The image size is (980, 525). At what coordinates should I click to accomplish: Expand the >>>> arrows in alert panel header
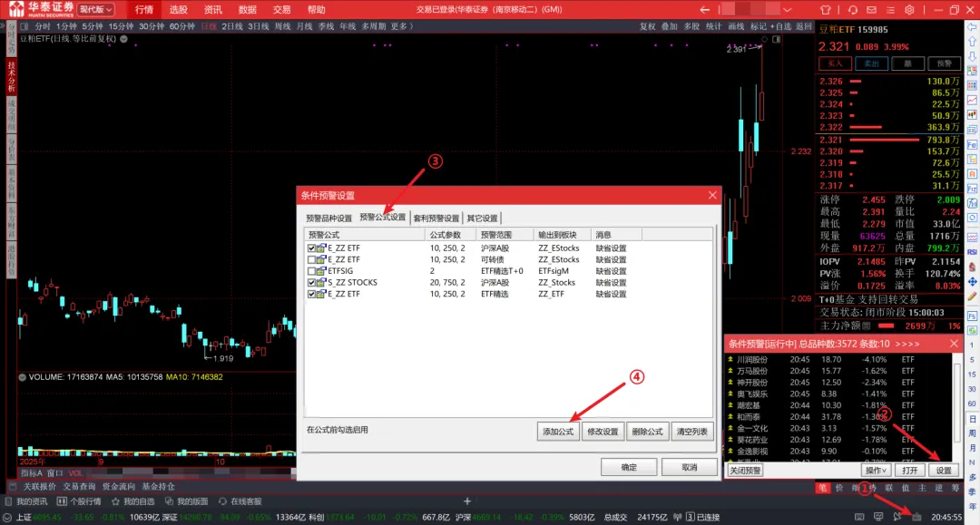[906, 344]
